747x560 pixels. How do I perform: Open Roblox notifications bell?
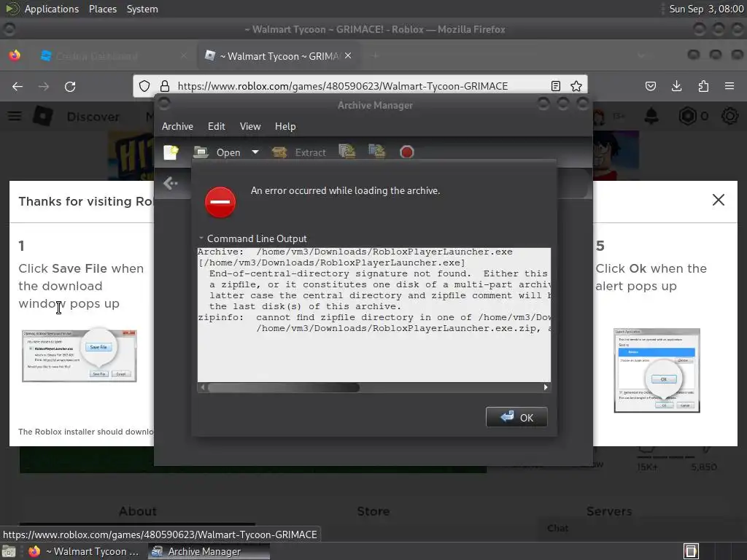click(x=651, y=116)
